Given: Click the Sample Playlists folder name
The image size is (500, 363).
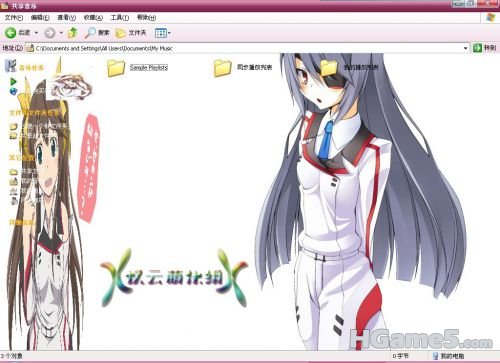Looking at the screenshot, I should pyautogui.click(x=149, y=67).
